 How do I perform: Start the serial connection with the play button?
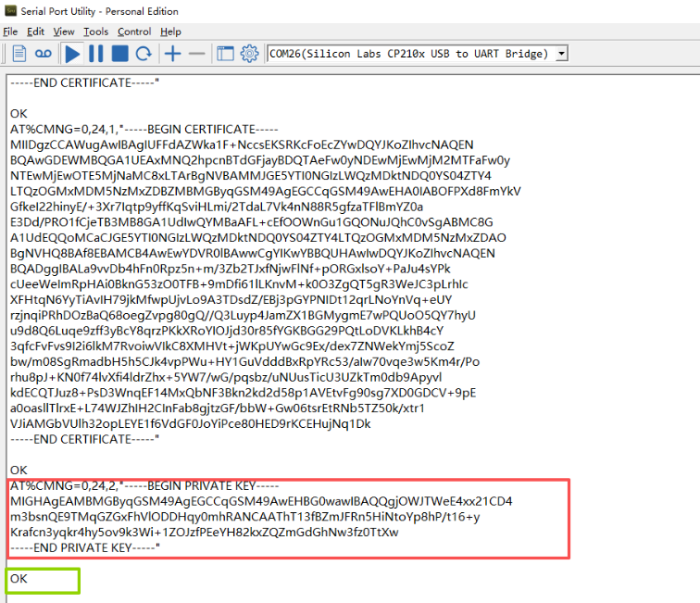click(x=72, y=54)
